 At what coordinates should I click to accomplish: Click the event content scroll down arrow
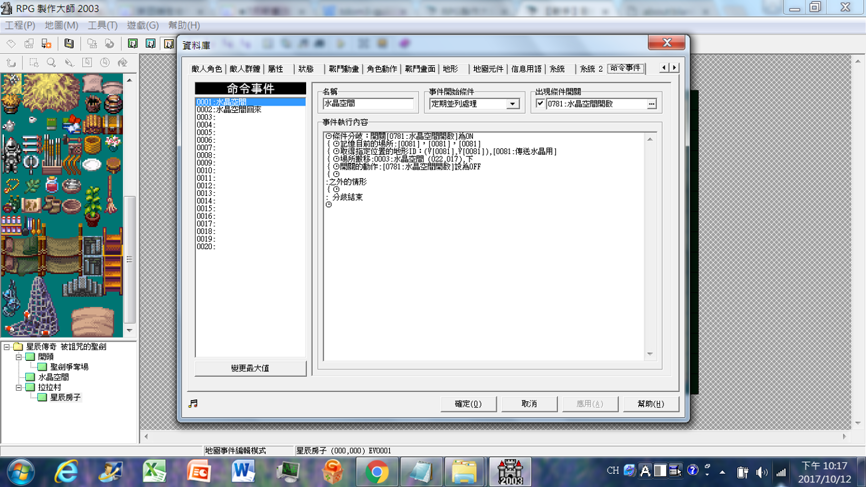[x=650, y=354]
